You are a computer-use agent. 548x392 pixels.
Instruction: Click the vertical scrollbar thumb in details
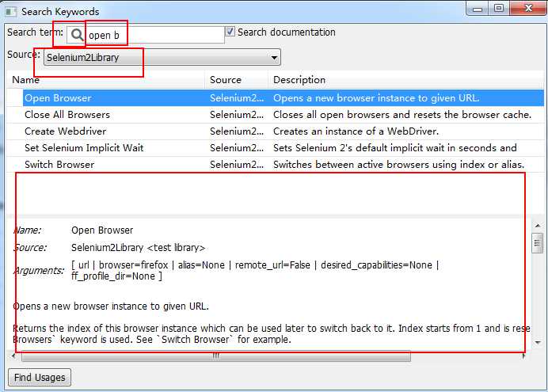pos(538,242)
